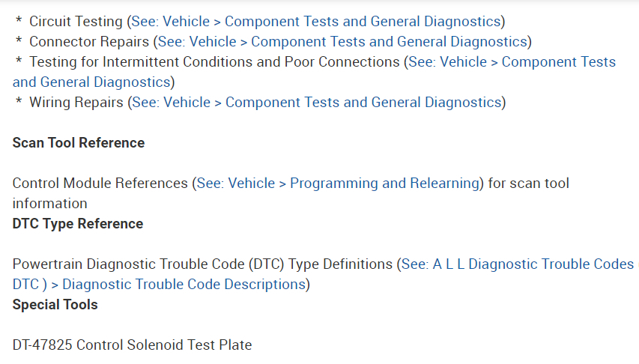Click the "See: A L L Diagnostic Trouble Codes" link

pyautogui.click(x=518, y=264)
